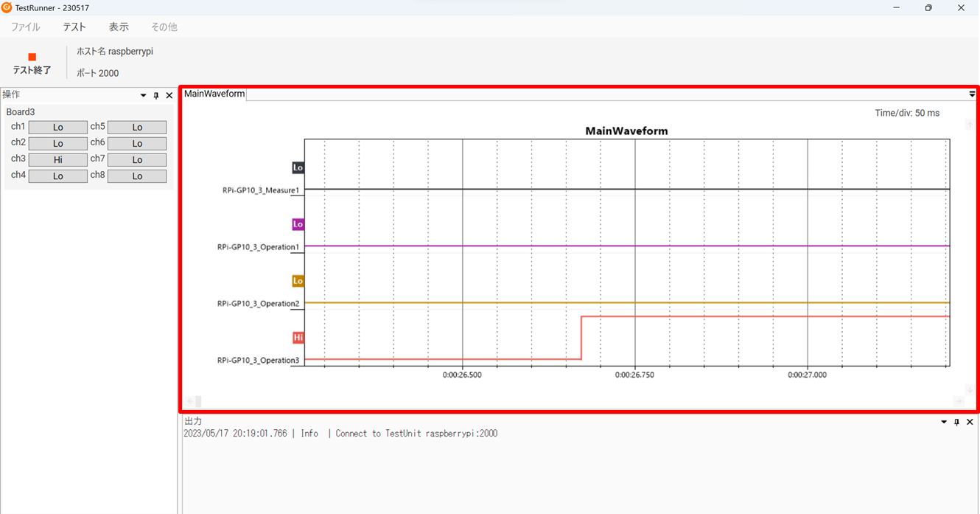Screen dimensions: 980x514
Task: Click the purple Lo badge for Operation1
Action: point(298,224)
